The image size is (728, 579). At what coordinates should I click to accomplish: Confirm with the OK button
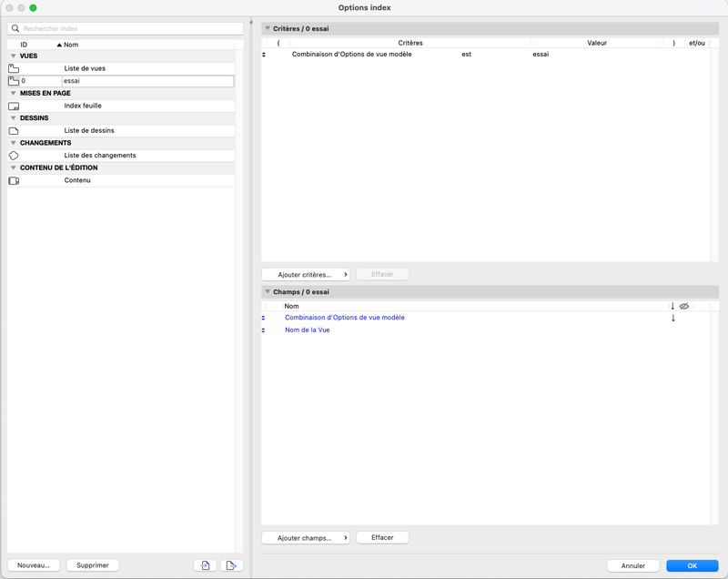pos(693,565)
